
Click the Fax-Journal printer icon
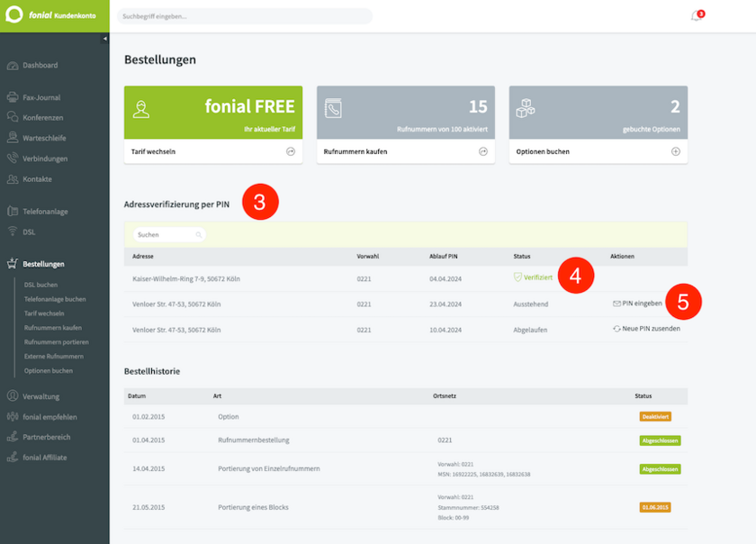tap(13, 97)
